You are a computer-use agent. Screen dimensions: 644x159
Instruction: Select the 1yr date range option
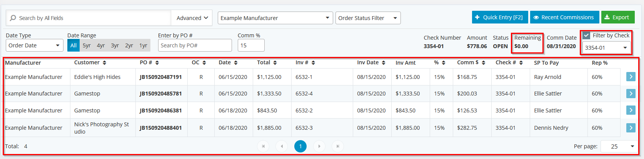pyautogui.click(x=143, y=45)
